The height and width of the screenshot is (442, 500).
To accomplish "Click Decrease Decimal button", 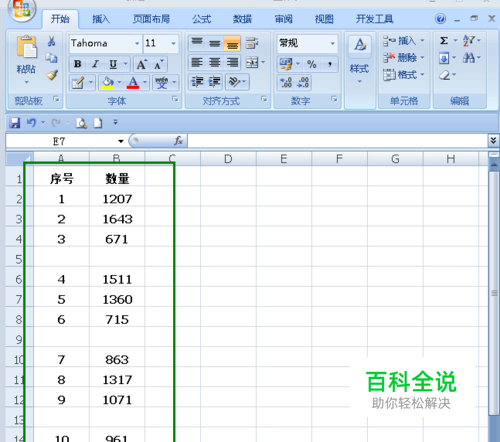I will coord(303,82).
